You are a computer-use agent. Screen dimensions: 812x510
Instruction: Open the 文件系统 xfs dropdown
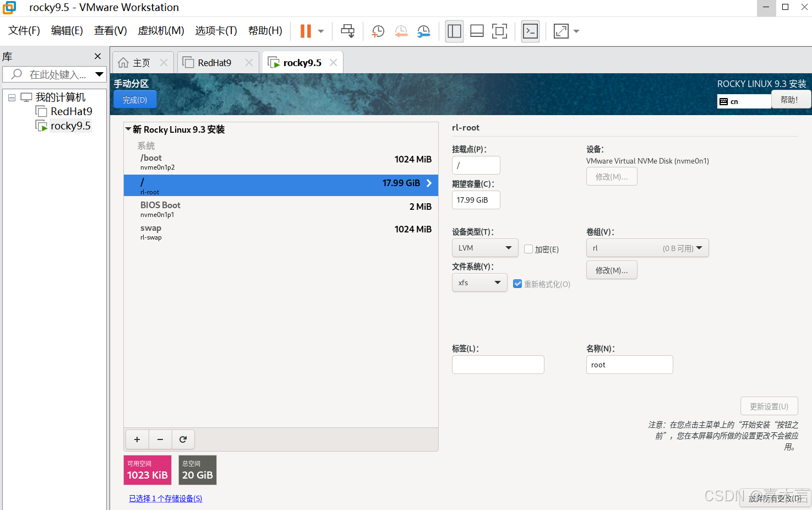coord(479,283)
